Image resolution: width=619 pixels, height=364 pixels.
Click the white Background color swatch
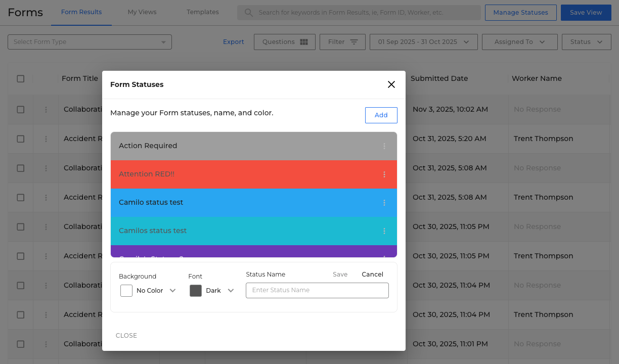click(x=126, y=291)
